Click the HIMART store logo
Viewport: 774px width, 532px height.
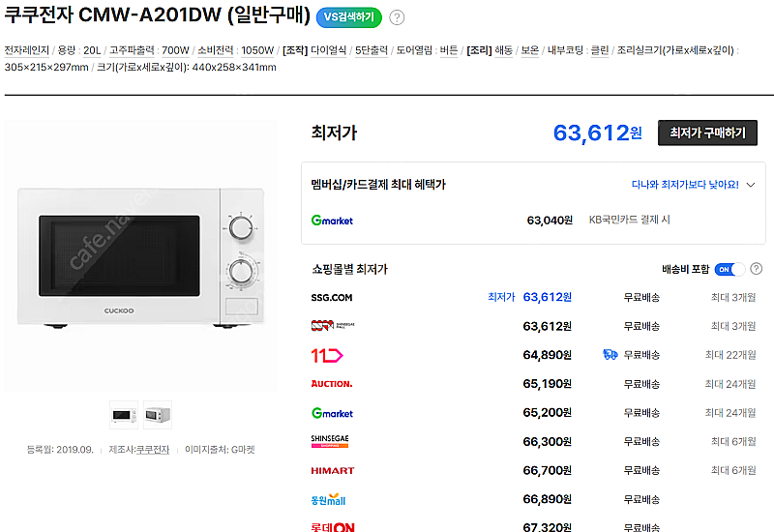(331, 471)
